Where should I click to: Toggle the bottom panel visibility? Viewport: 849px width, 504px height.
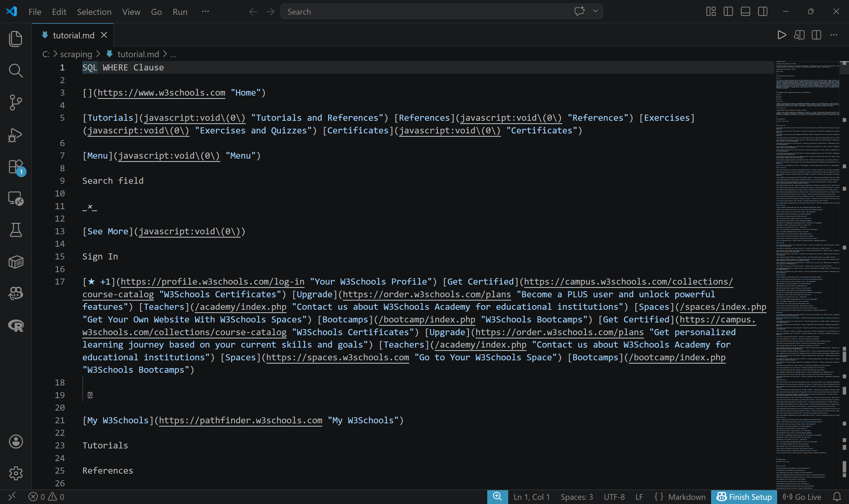[745, 11]
